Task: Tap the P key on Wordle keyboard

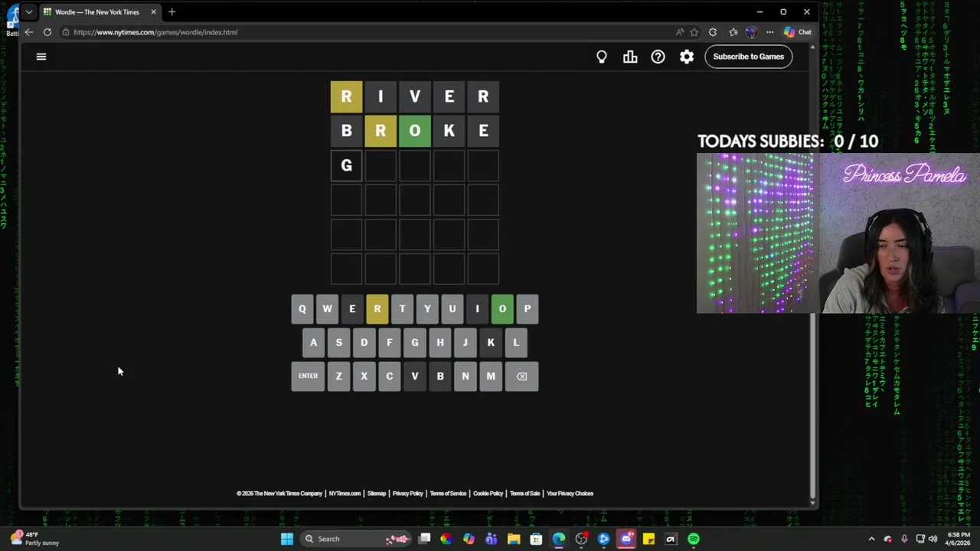Action: (528, 309)
